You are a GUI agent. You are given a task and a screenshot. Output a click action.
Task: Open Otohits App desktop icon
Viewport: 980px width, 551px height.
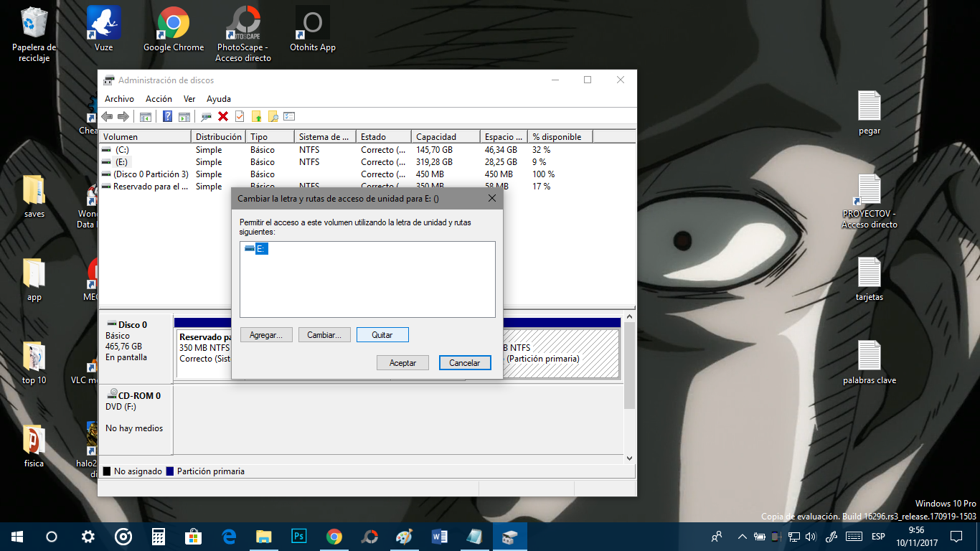point(313,29)
